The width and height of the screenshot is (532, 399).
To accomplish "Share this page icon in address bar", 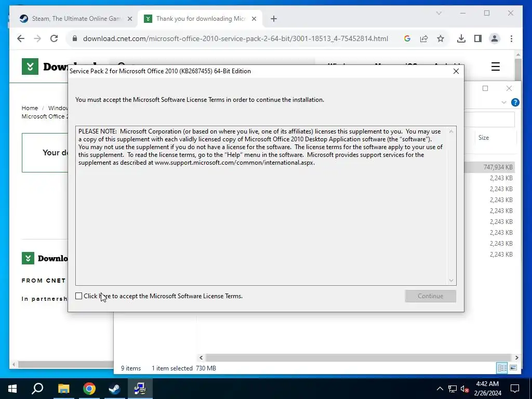I will 424,38.
